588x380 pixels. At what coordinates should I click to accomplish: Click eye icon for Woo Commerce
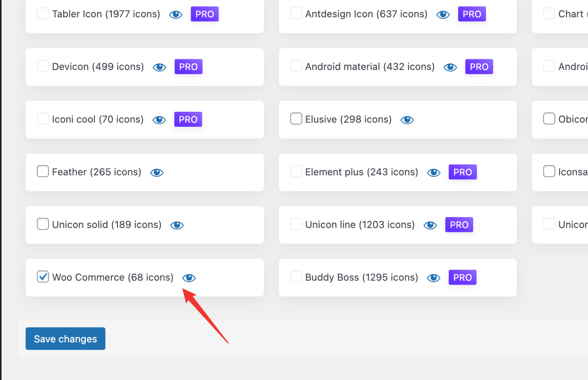click(x=189, y=278)
